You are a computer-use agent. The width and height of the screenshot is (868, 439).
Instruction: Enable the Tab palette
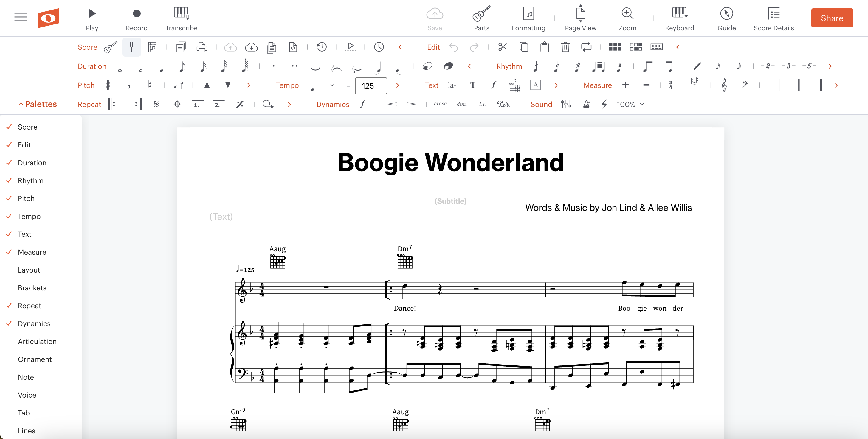(24, 413)
